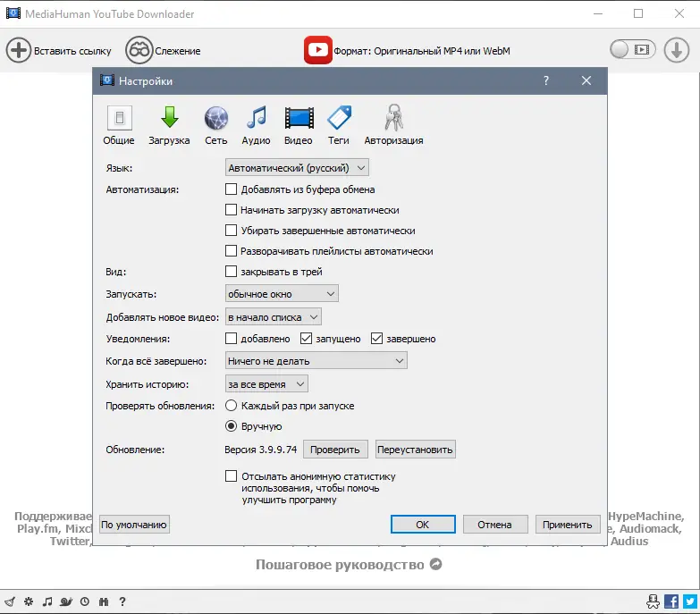Click the snail speed limit icon
The image size is (700, 614).
click(x=66, y=601)
